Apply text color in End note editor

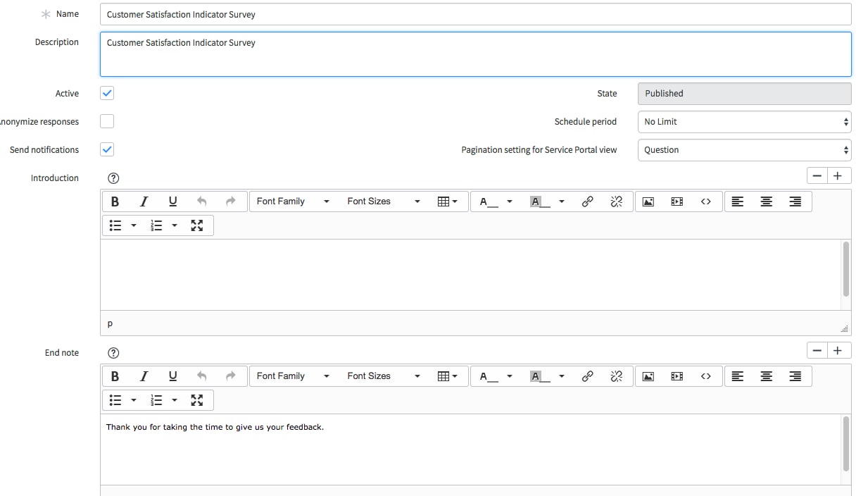click(x=489, y=376)
